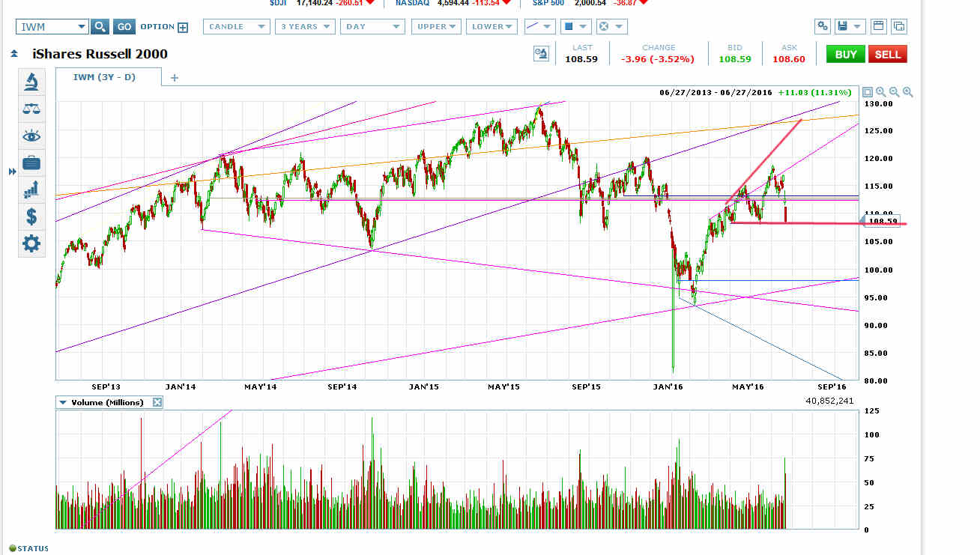Image resolution: width=980 pixels, height=555 pixels.
Task: Open the CANDLE chart type dropdown
Action: 236,26
